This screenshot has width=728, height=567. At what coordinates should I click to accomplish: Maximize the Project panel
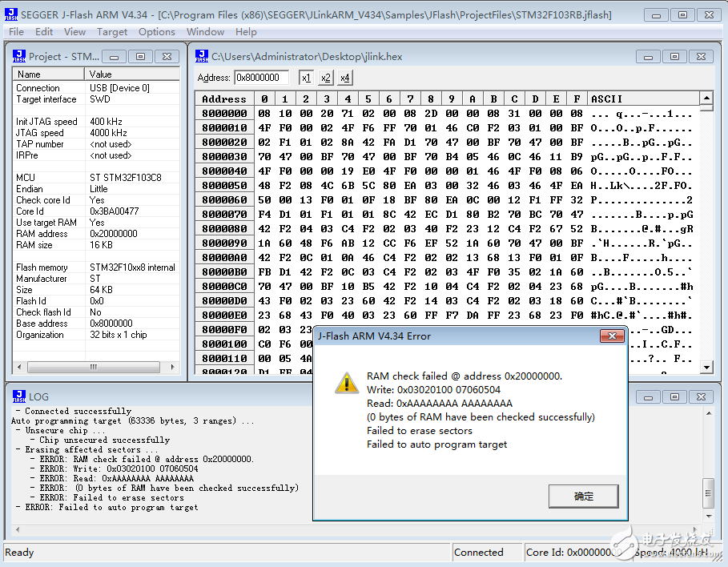click(x=140, y=57)
